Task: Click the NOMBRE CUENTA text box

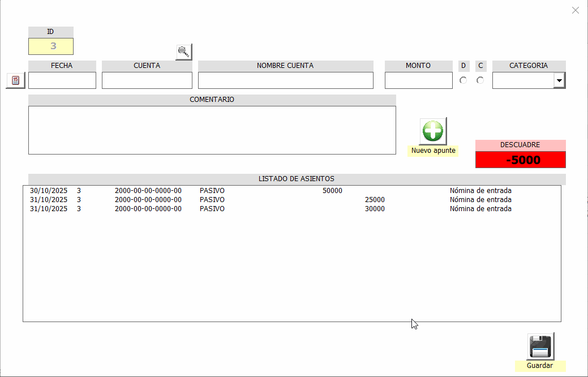Action: coord(285,80)
